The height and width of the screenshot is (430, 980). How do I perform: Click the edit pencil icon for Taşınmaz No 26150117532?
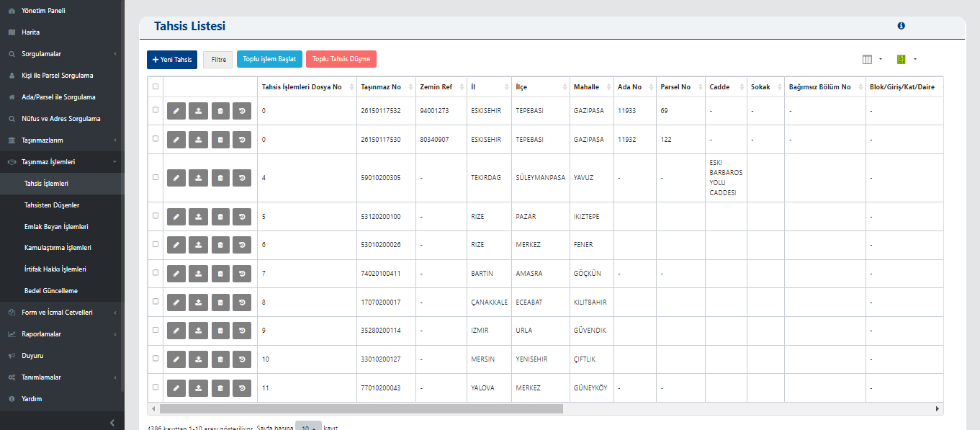pos(176,111)
